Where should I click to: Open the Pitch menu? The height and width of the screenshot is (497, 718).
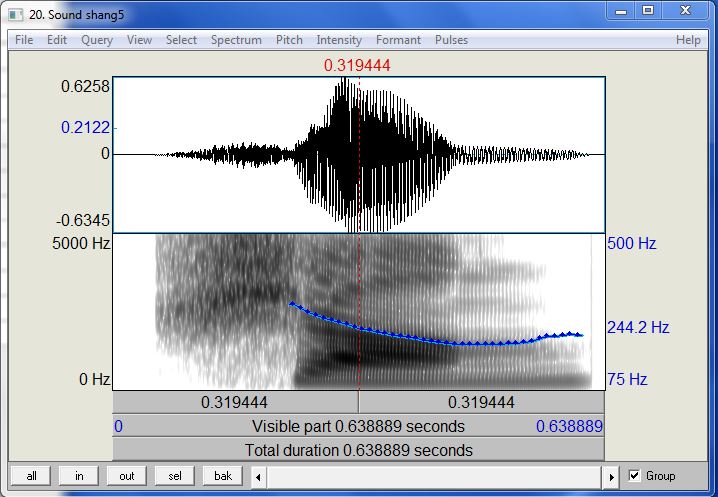(289, 40)
